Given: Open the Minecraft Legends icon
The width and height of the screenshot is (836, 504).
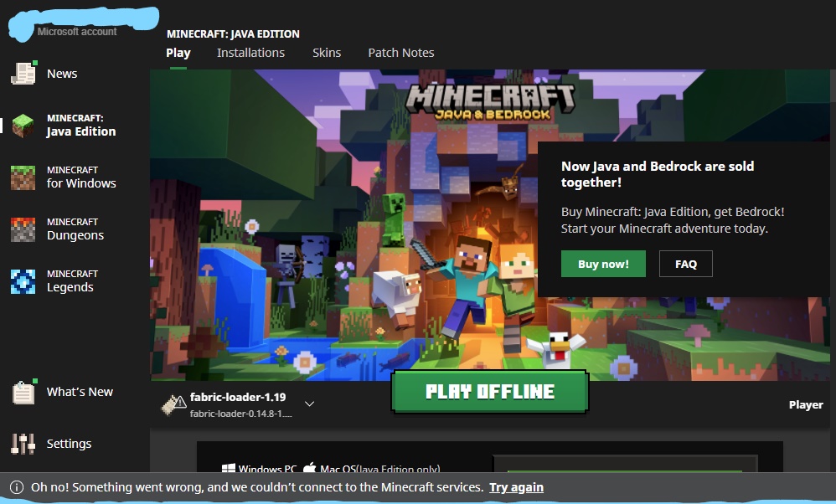Looking at the screenshot, I should point(23,281).
